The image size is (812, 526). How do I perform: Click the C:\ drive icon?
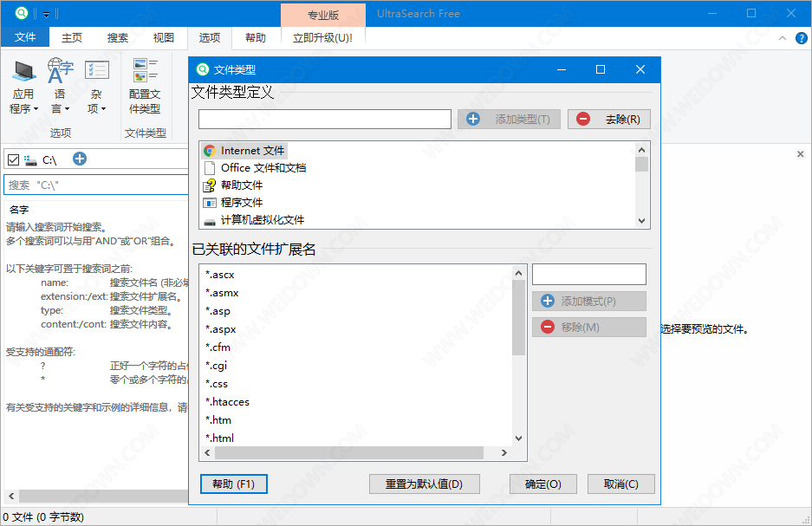point(30,160)
